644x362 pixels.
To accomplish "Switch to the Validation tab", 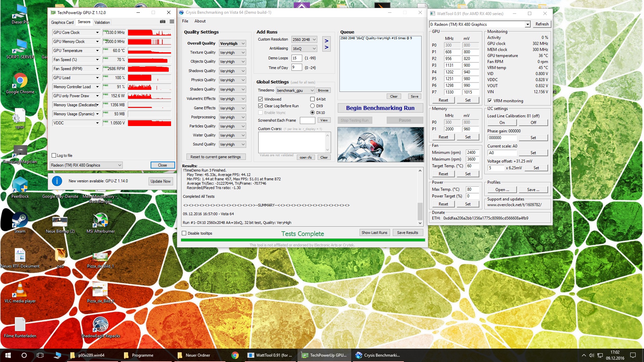I will (102, 22).
